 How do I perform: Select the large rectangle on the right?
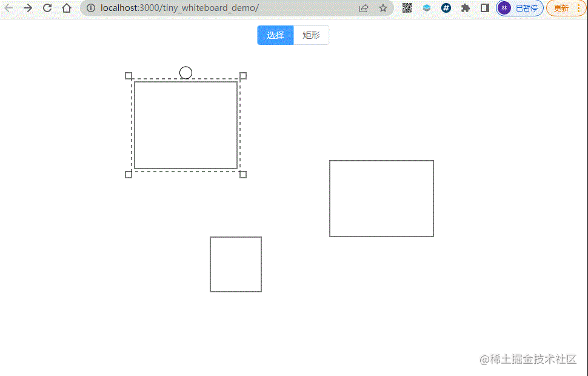381,198
